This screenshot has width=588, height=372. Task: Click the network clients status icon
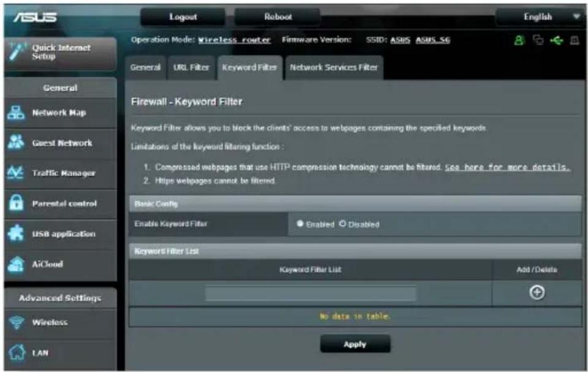pyautogui.click(x=538, y=40)
